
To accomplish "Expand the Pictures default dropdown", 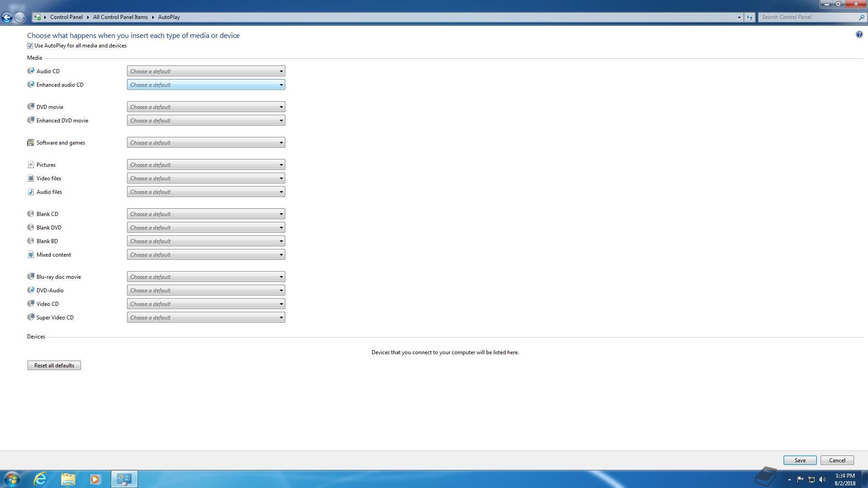I will (206, 164).
